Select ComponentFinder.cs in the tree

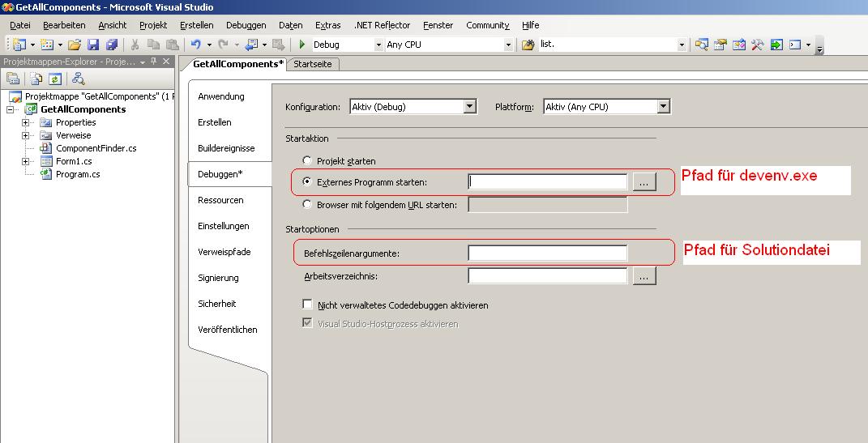click(96, 148)
